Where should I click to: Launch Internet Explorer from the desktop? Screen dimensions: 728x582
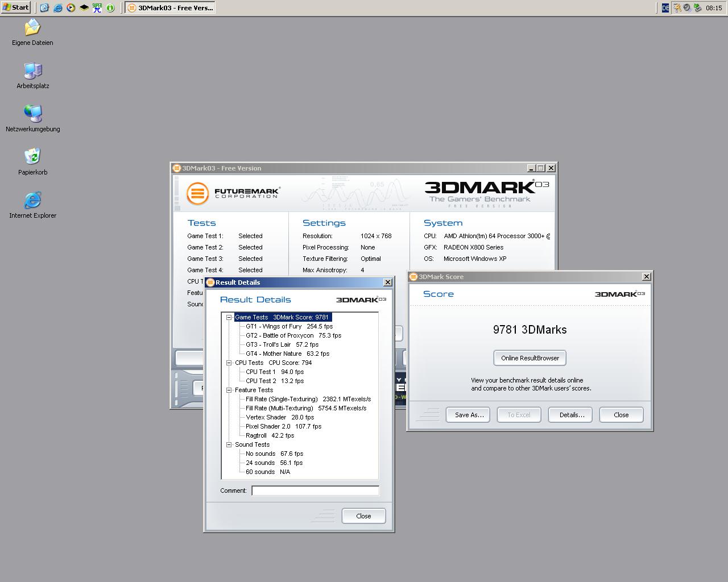point(32,205)
